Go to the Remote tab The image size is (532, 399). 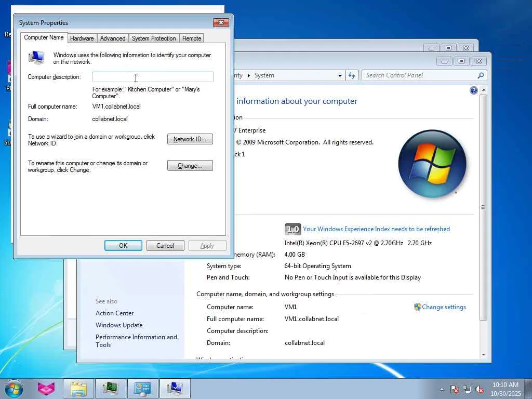192,38
